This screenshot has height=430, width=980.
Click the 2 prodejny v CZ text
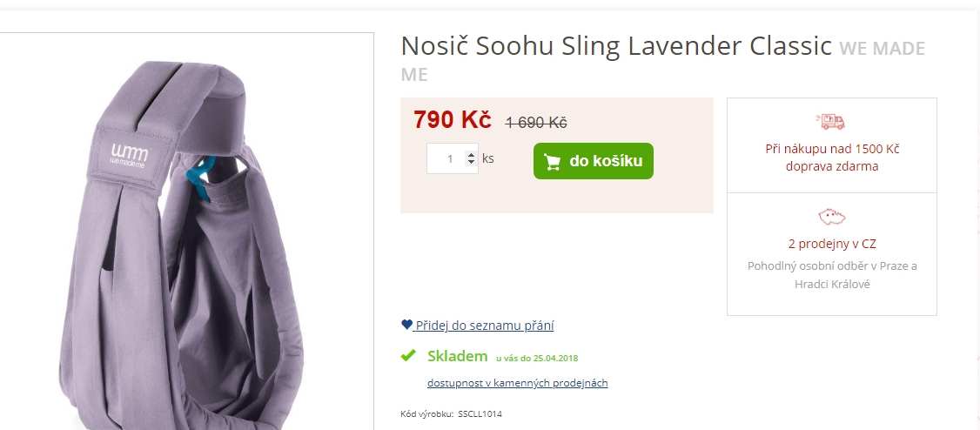[x=832, y=244]
